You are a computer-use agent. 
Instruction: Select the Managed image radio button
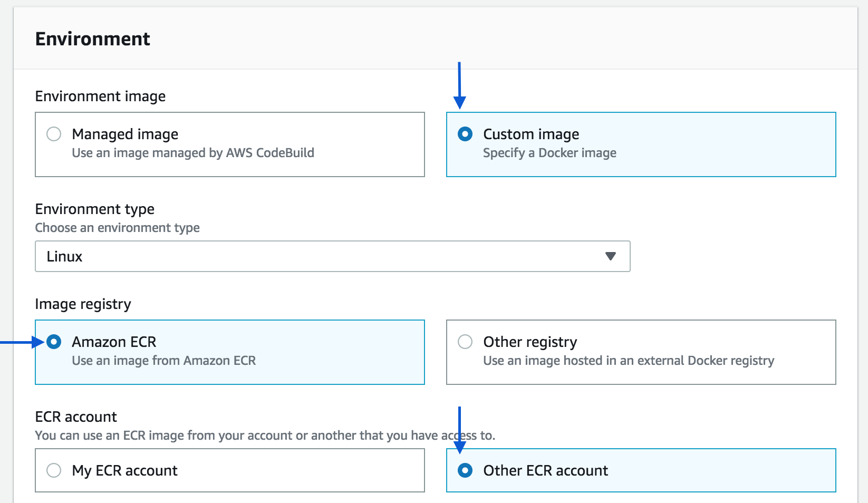click(x=54, y=134)
